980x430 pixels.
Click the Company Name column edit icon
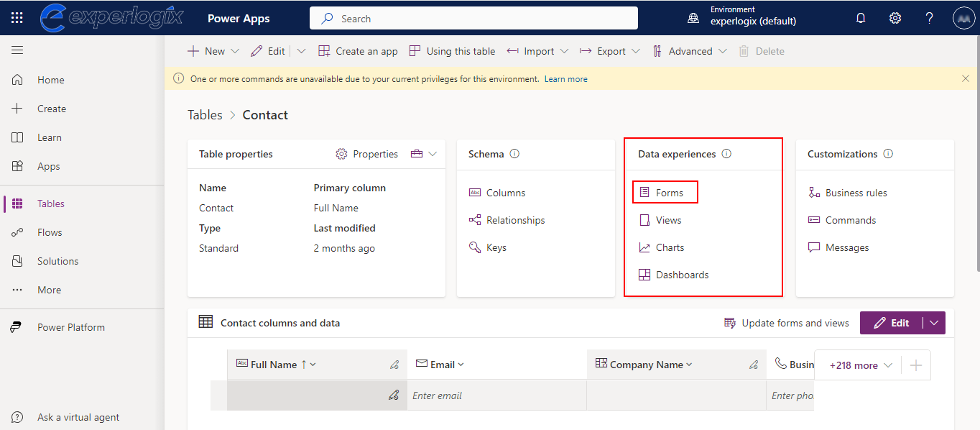753,365
